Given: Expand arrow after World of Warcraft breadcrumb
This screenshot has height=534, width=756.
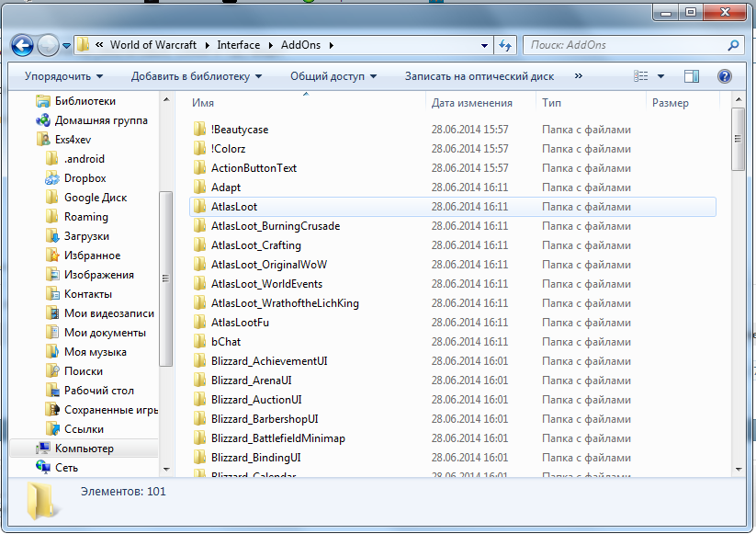Looking at the screenshot, I should [x=207, y=45].
